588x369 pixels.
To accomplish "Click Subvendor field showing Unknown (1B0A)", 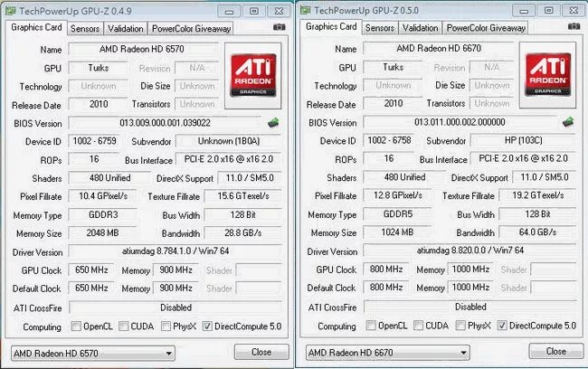I will coord(229,141).
